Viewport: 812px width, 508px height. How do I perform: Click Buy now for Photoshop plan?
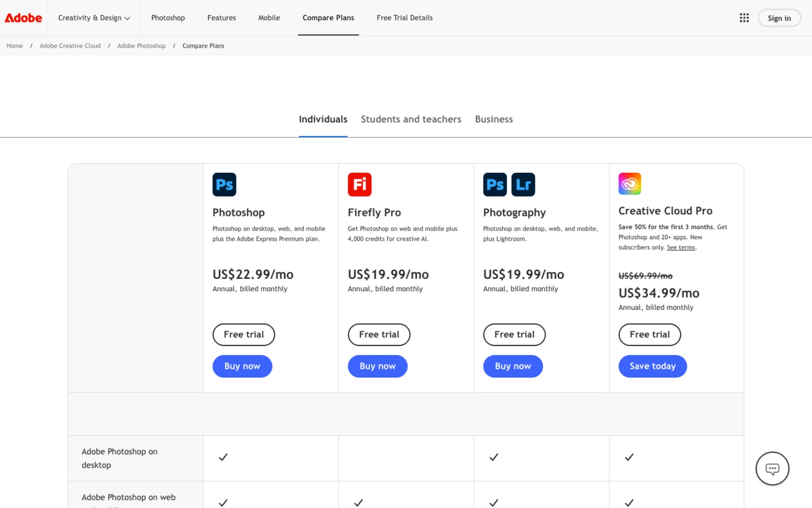[x=242, y=366]
